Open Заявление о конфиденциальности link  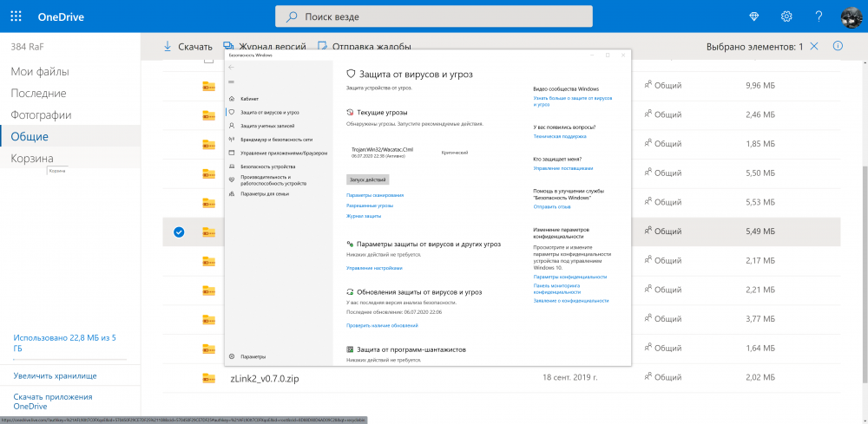click(x=571, y=301)
